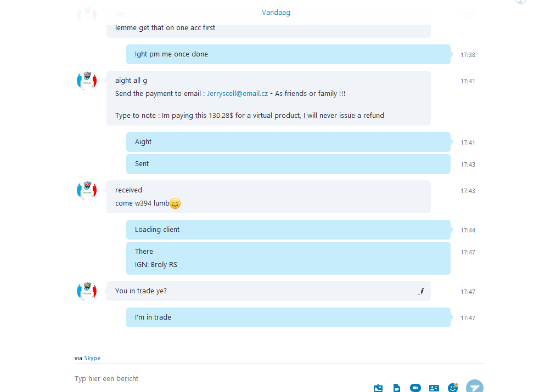Click the round send message button
This screenshot has width=545, height=392.
tap(474, 387)
